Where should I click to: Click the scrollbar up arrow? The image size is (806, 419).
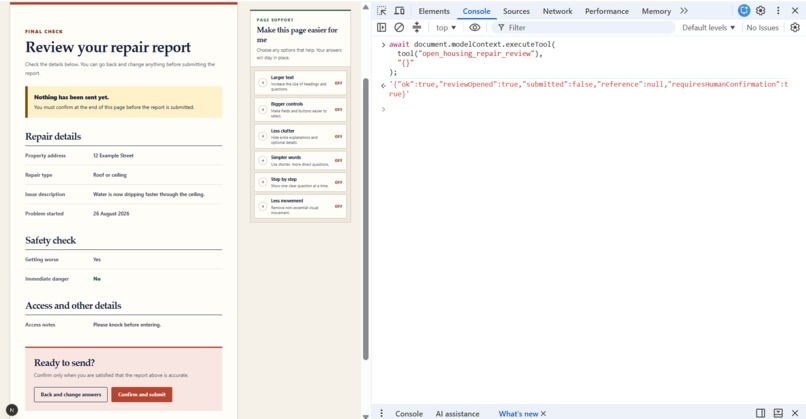(365, 7)
